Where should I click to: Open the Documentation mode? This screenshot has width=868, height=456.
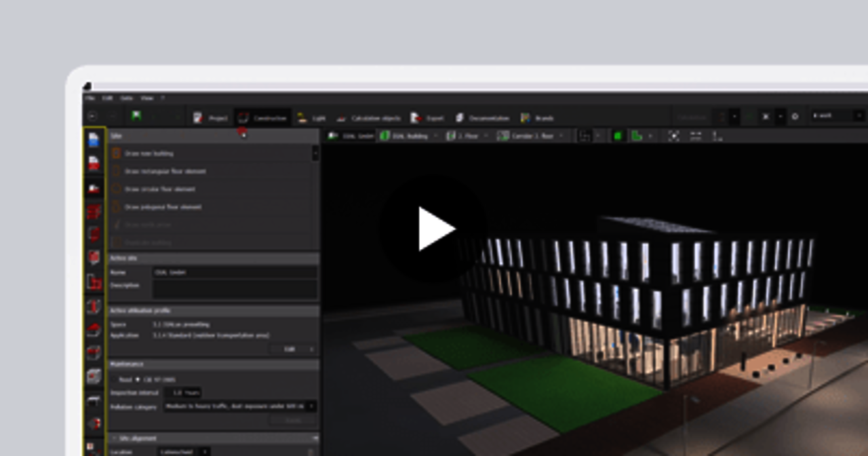(481, 118)
